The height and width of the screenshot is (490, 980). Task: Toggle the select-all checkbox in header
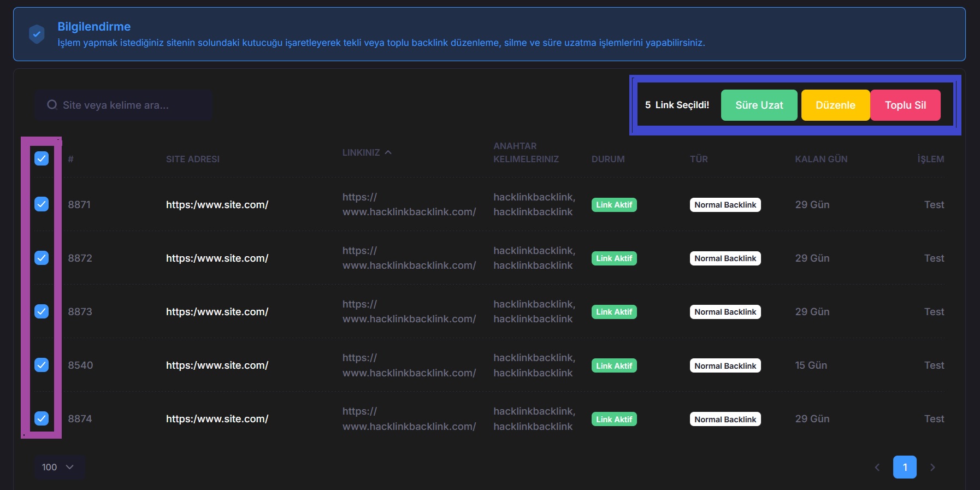click(x=42, y=158)
